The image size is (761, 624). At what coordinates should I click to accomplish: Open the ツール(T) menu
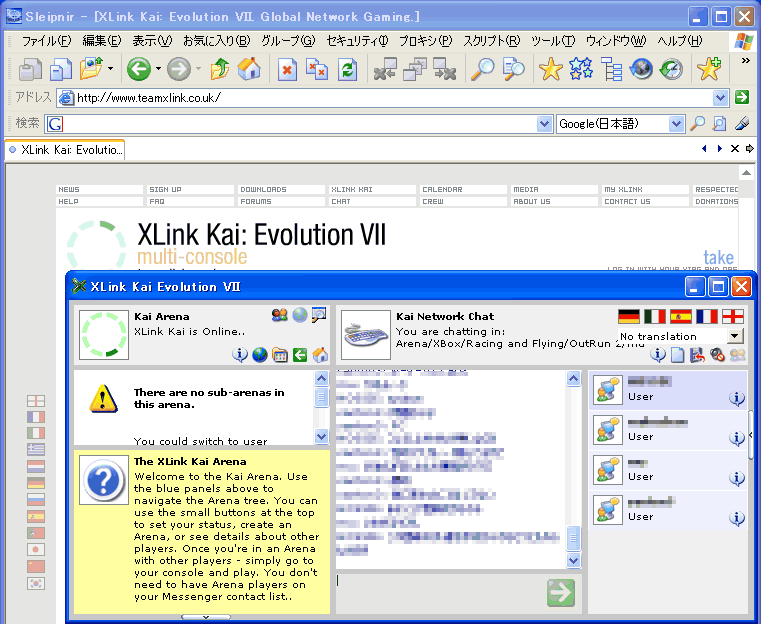pyautogui.click(x=553, y=41)
